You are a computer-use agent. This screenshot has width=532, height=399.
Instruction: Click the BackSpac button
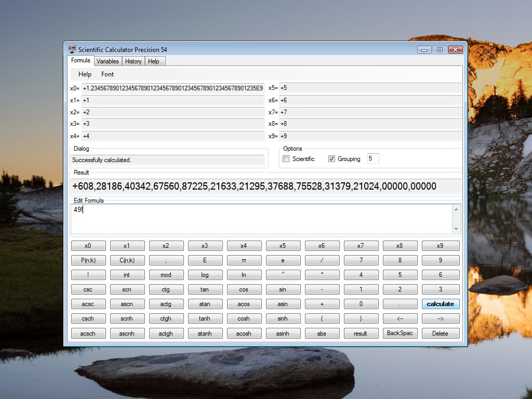(400, 333)
